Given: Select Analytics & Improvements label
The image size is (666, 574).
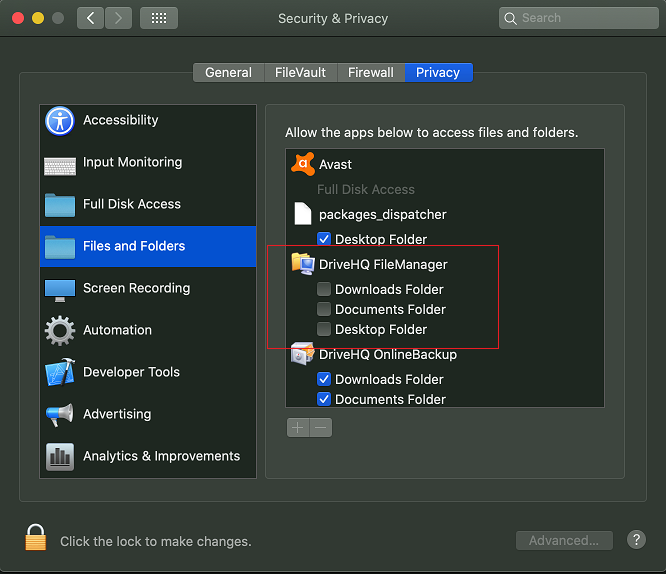Looking at the screenshot, I should 161,456.
